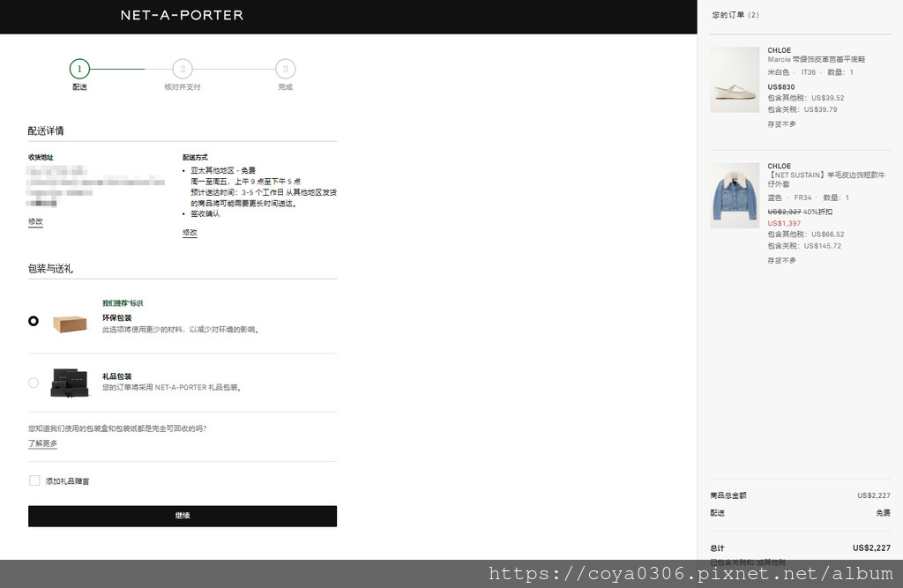Select step 1 配送 circle
Viewport: 903px width, 588px height.
[79, 69]
